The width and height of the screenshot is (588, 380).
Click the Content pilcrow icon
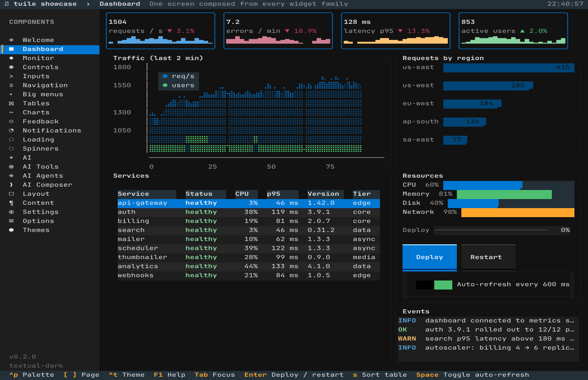point(12,203)
